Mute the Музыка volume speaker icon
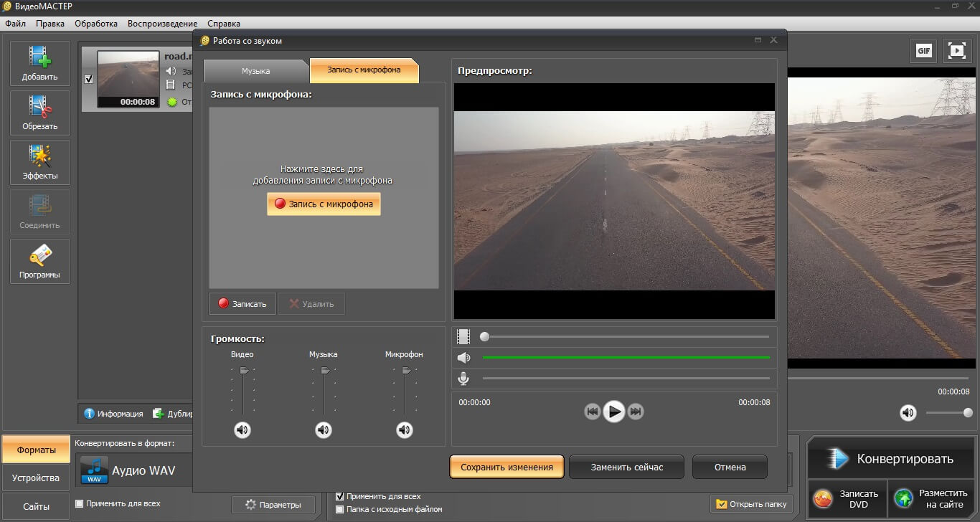This screenshot has width=980, height=522. [x=324, y=430]
